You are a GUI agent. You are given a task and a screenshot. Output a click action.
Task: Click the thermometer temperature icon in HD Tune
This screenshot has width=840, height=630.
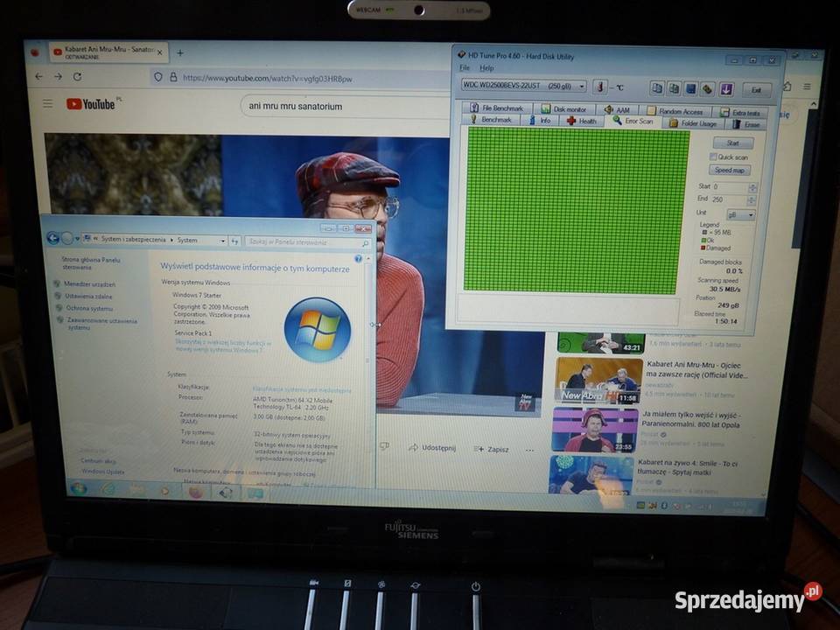tap(600, 87)
